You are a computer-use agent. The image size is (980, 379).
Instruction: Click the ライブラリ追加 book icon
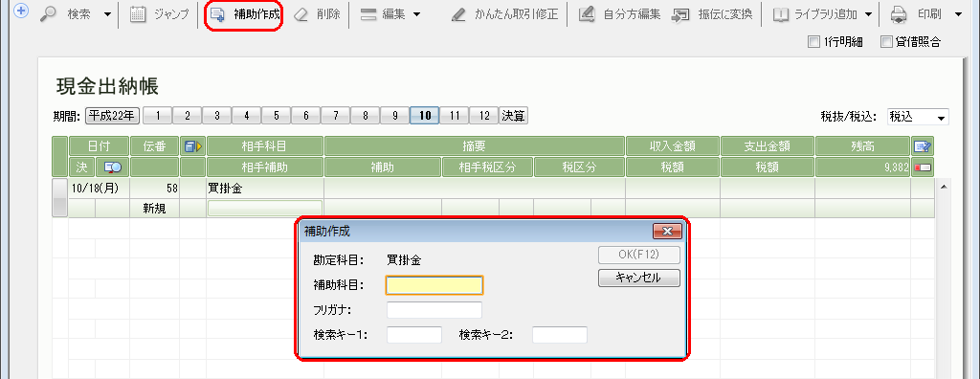coord(781,14)
